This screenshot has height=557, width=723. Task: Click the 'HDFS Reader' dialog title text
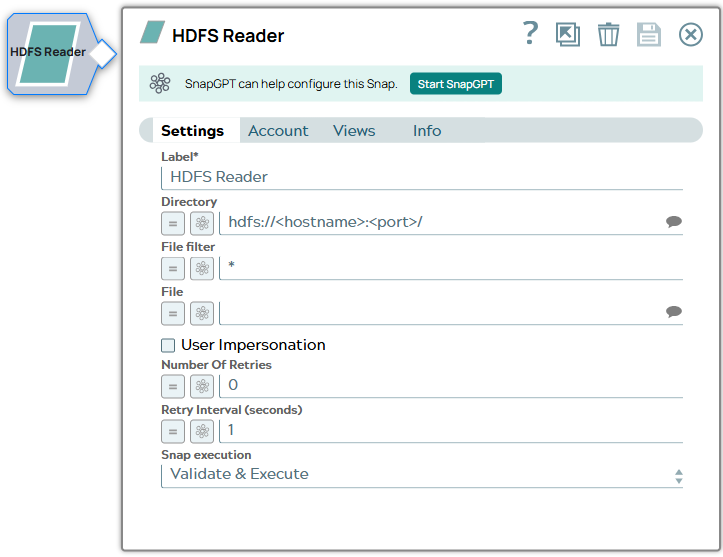click(x=228, y=36)
